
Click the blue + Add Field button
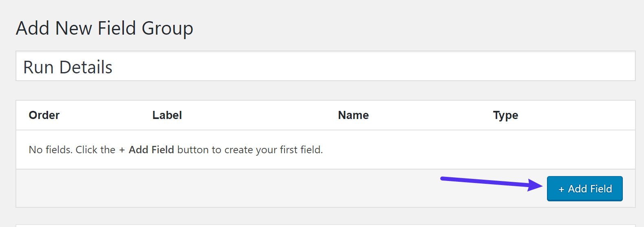584,189
